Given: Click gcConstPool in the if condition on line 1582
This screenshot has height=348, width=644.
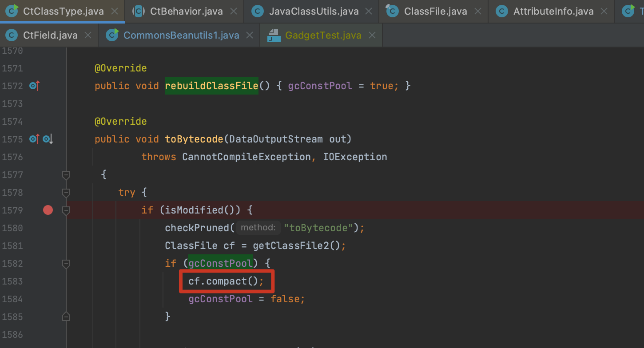Looking at the screenshot, I should (x=220, y=263).
